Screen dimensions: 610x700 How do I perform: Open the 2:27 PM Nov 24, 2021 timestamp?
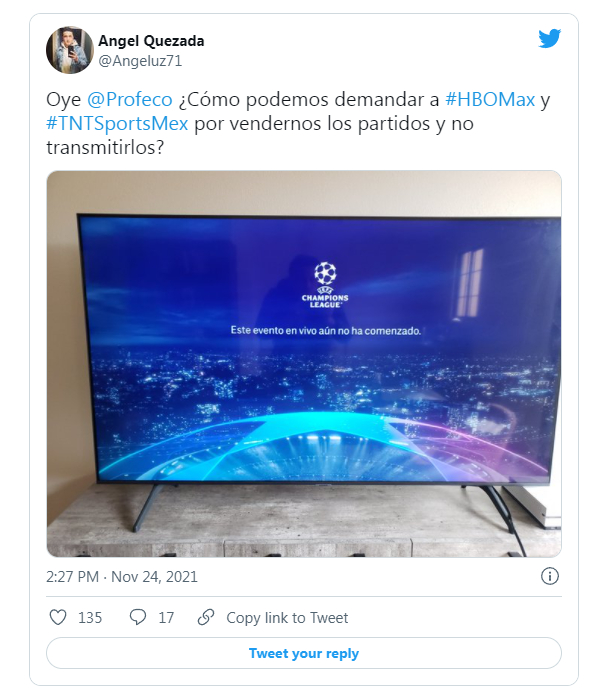pos(121,577)
